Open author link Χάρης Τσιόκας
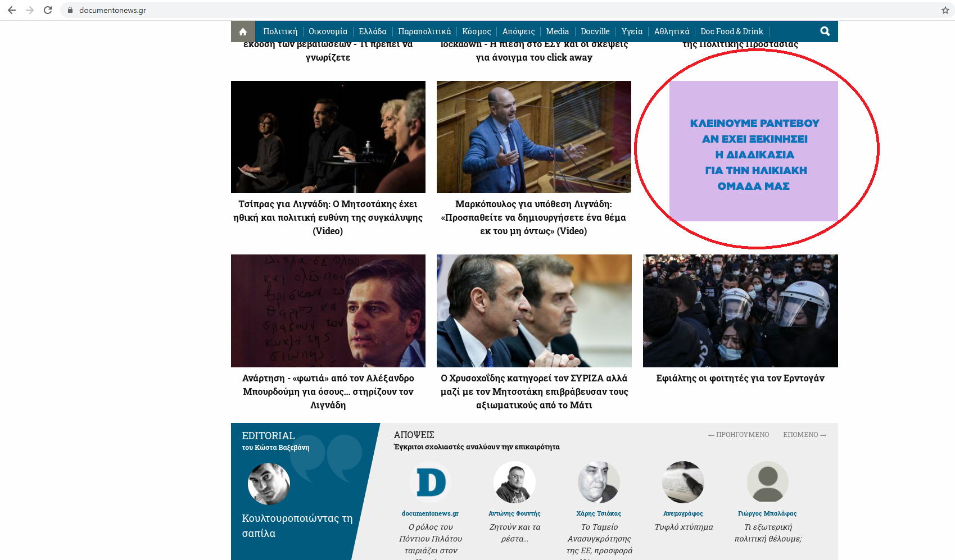The height and width of the screenshot is (560, 955). tap(599, 513)
